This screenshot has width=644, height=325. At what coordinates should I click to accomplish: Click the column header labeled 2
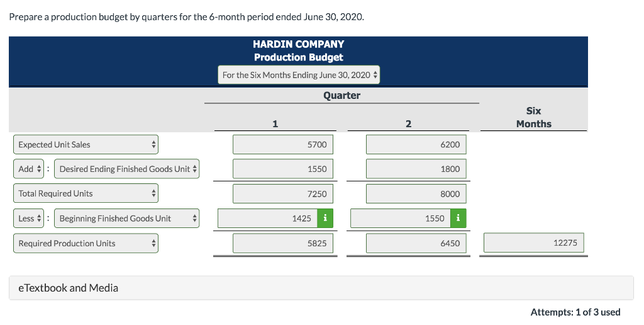[x=408, y=124]
